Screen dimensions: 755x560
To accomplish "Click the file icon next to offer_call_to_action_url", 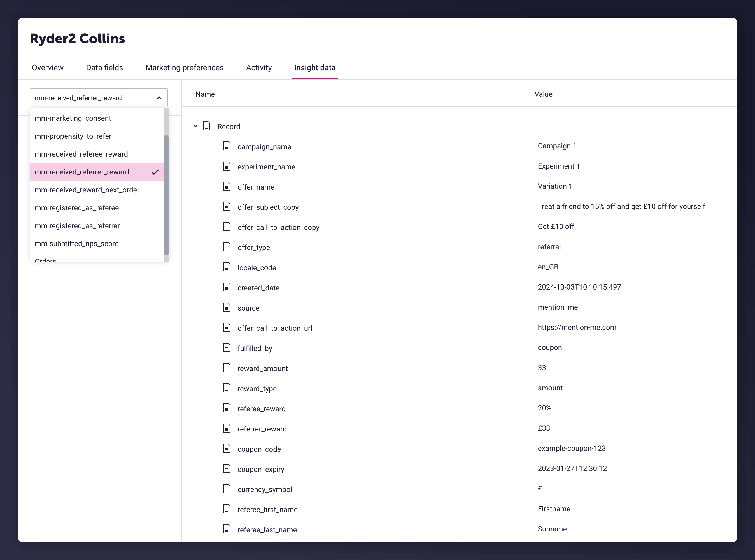I will tap(227, 328).
